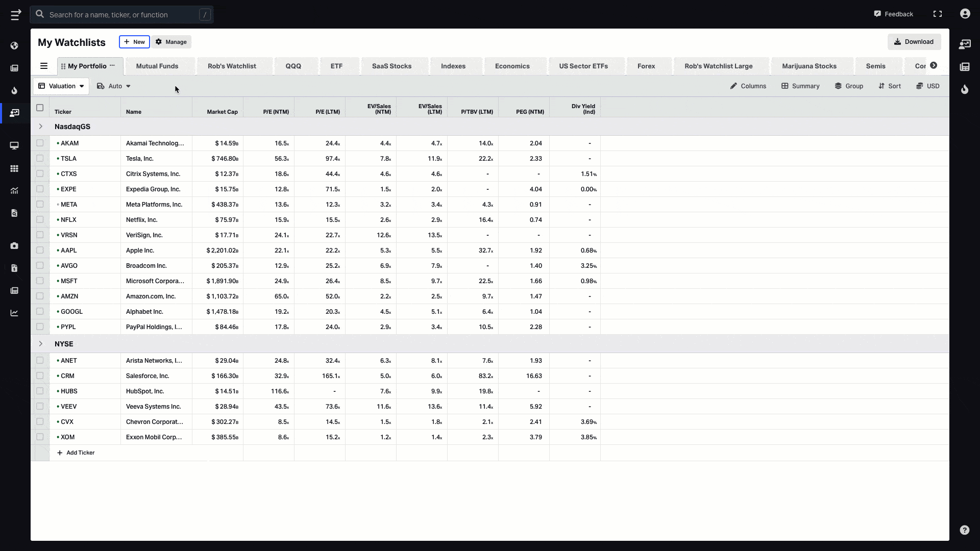Click the flame icon in left sidebar

point(14,90)
